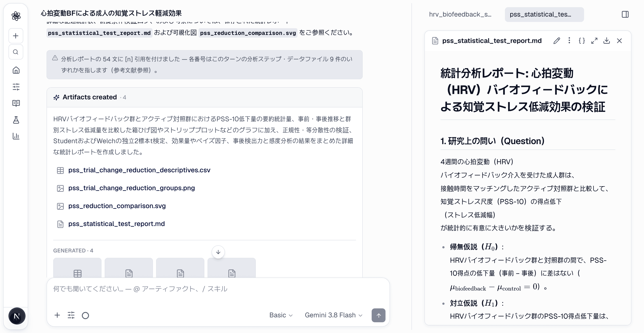Open Gemini 3.8 Flash model dropdown

pos(333,315)
